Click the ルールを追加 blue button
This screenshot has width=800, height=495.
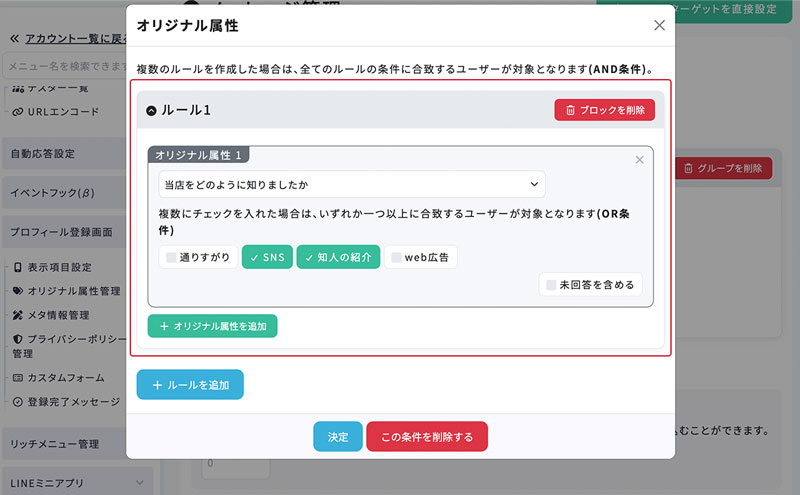coord(190,385)
